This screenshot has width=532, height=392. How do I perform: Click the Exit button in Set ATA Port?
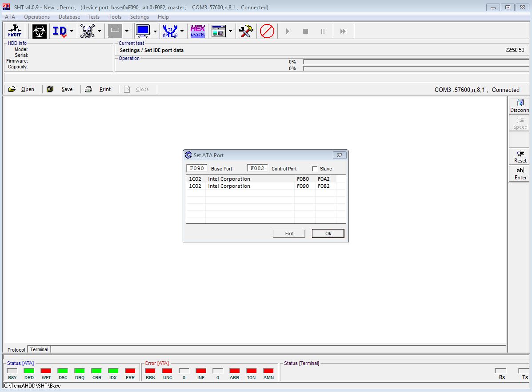[289, 234]
